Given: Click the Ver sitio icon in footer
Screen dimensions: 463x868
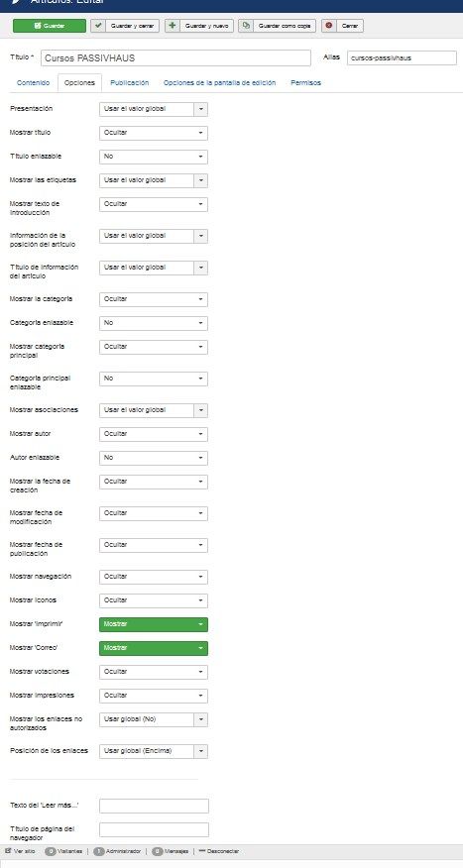Looking at the screenshot, I should coord(8,851).
